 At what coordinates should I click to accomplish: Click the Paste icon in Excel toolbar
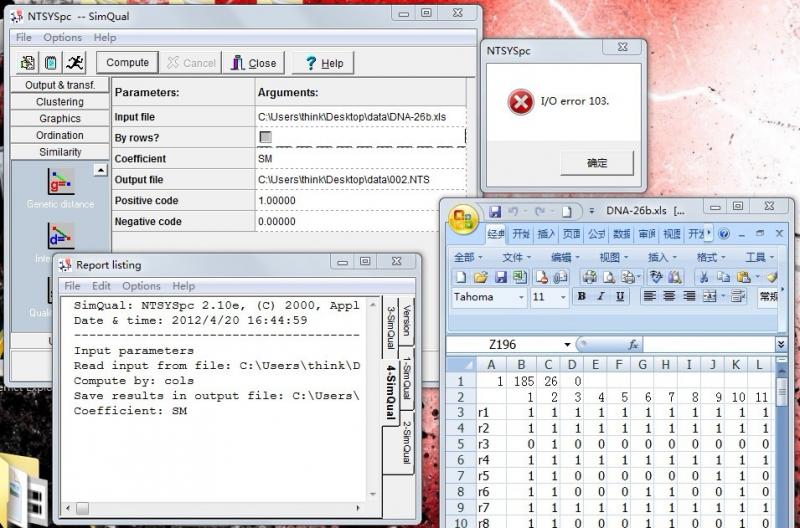pyautogui.click(x=744, y=277)
